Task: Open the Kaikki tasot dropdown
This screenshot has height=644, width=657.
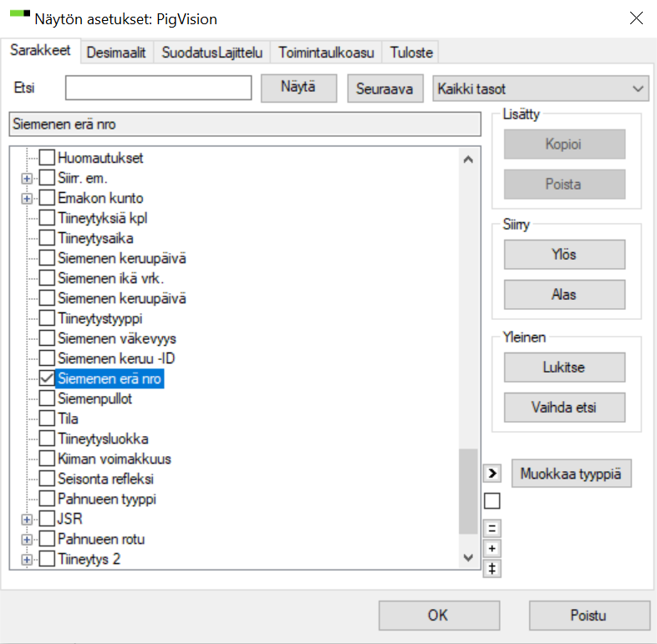Action: coord(541,89)
